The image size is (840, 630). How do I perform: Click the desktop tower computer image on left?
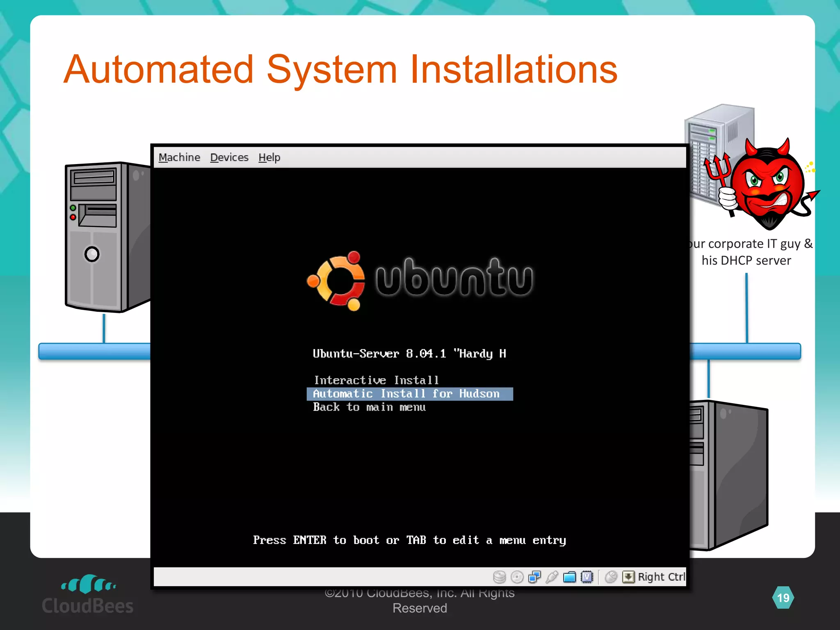pos(107,237)
